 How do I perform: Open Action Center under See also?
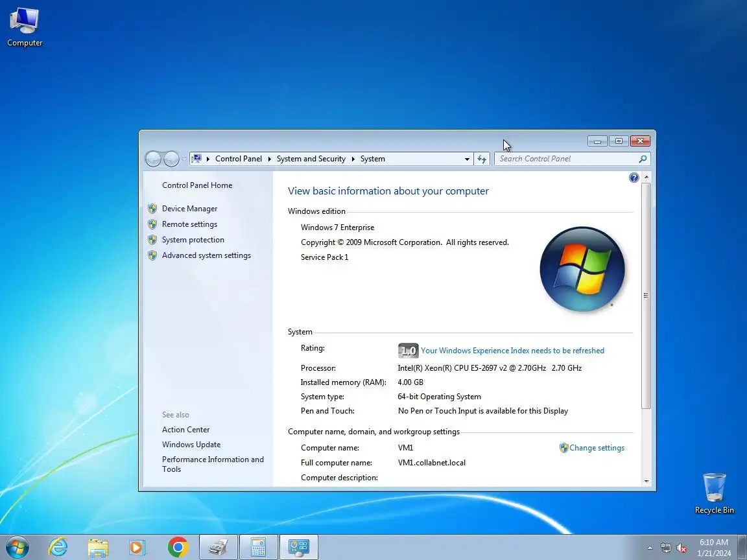[x=185, y=430]
